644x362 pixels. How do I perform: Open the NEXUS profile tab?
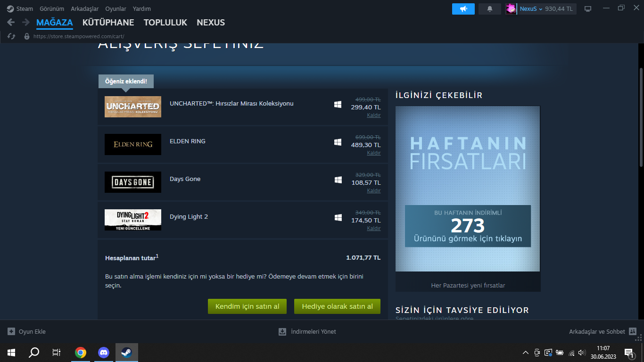[x=211, y=23]
